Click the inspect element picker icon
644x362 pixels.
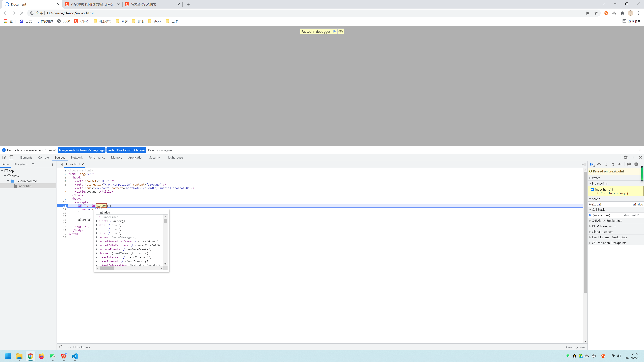(4, 157)
